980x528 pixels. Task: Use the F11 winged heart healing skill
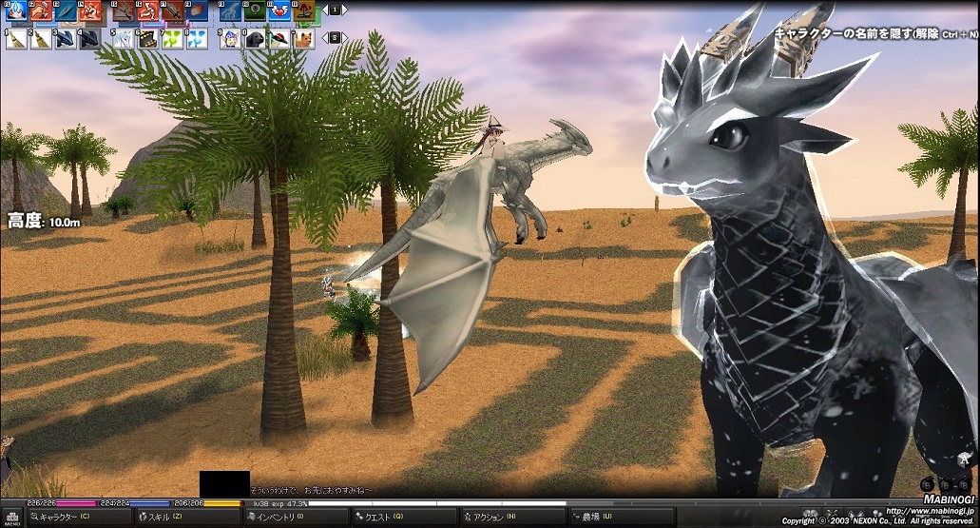click(x=279, y=10)
